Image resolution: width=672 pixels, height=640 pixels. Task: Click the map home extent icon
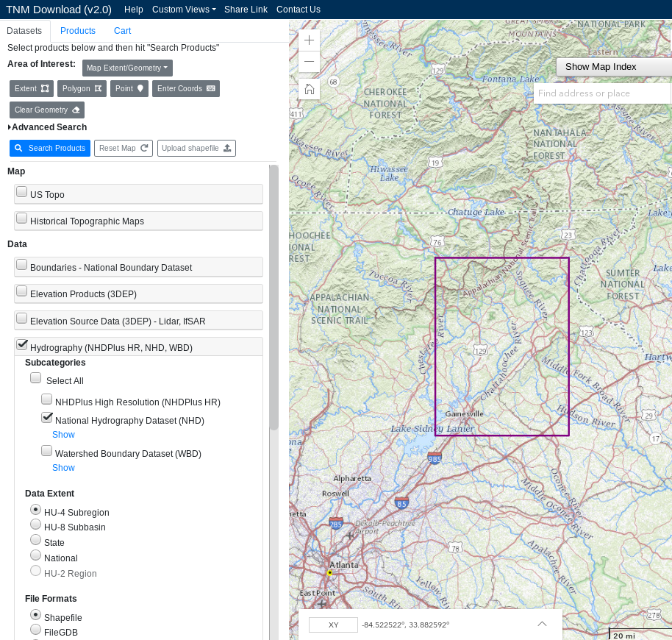click(x=310, y=89)
